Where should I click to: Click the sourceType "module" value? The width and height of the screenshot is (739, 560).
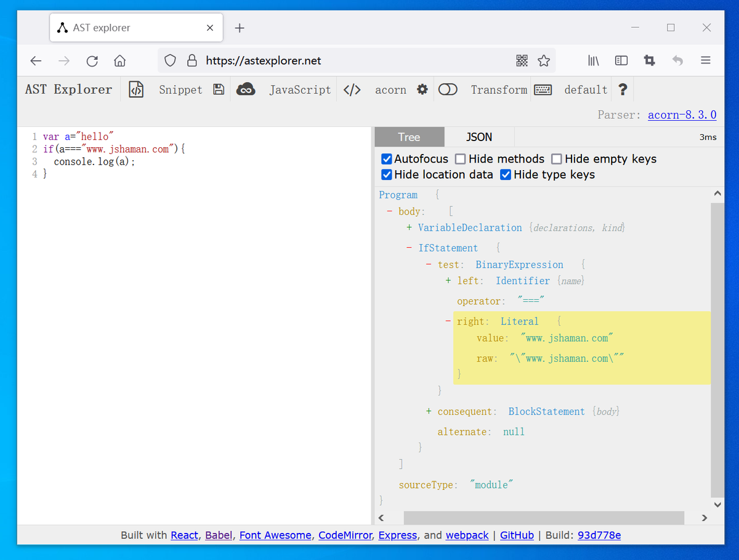point(491,485)
